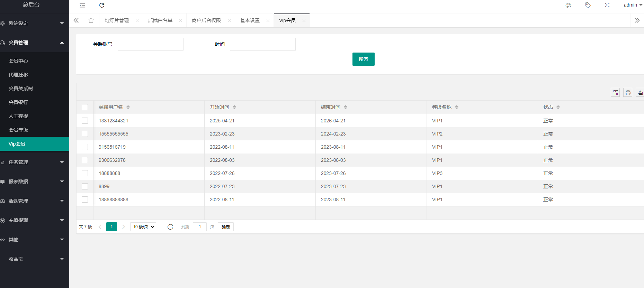The image size is (644, 288).
Task: Open the admin user dropdown
Action: (633, 5)
